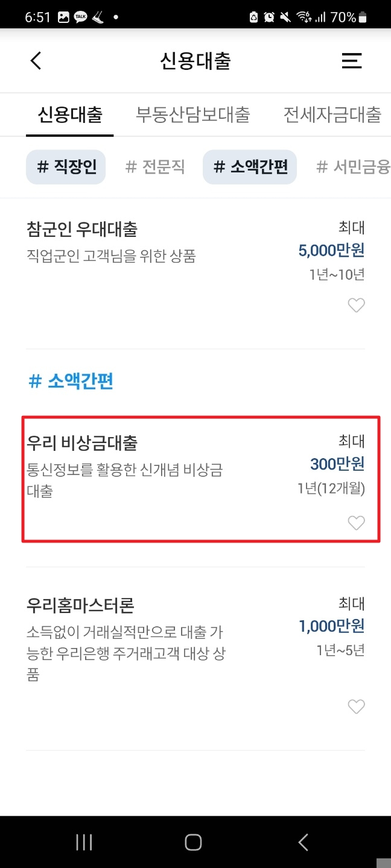
Task: Tap the back arrow to leave 신용대출
Action: tap(35, 60)
